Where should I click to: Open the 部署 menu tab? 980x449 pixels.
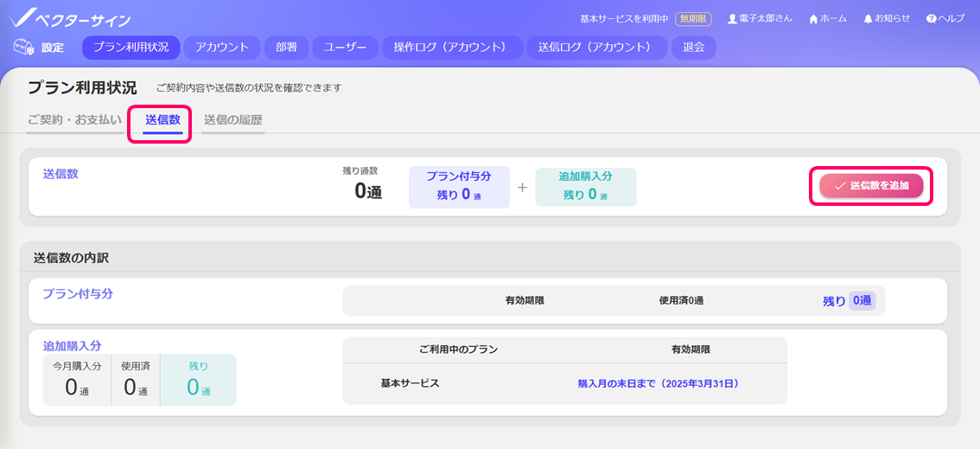click(286, 48)
